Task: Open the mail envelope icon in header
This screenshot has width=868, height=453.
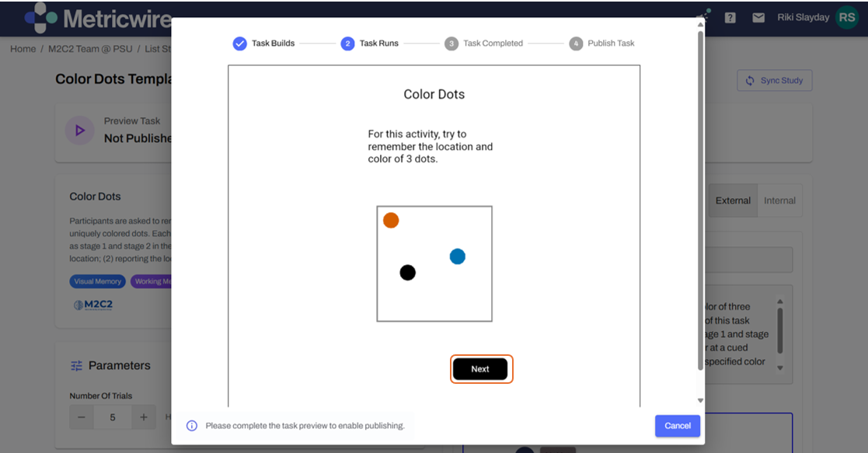Action: 758,18
